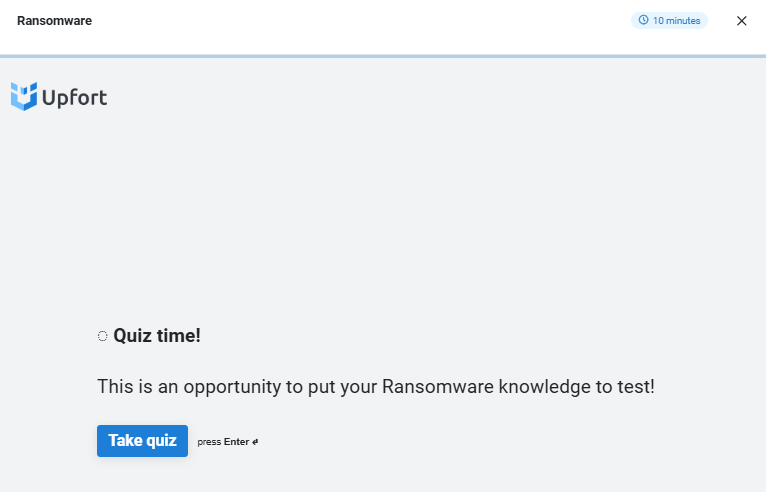Click the dotted circle icon before Quiz time
The width and height of the screenshot is (766, 492).
pyautogui.click(x=102, y=336)
